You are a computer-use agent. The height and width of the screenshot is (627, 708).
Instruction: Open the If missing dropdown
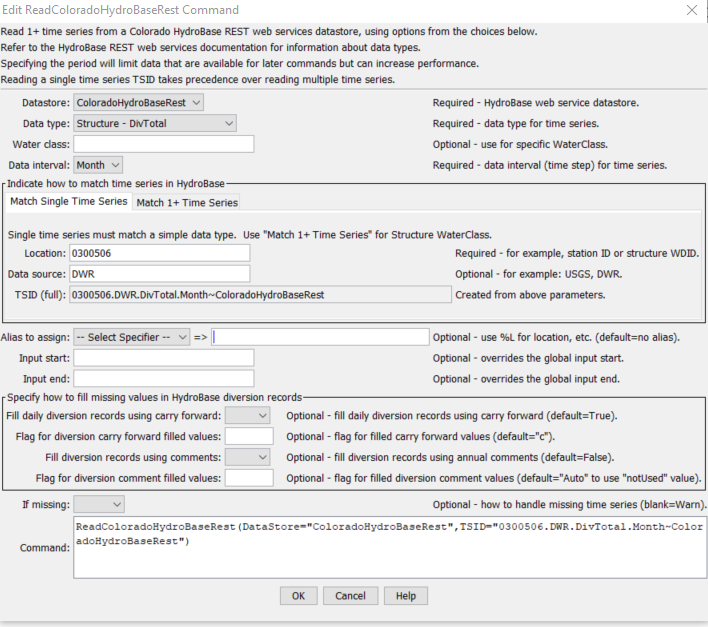99,504
